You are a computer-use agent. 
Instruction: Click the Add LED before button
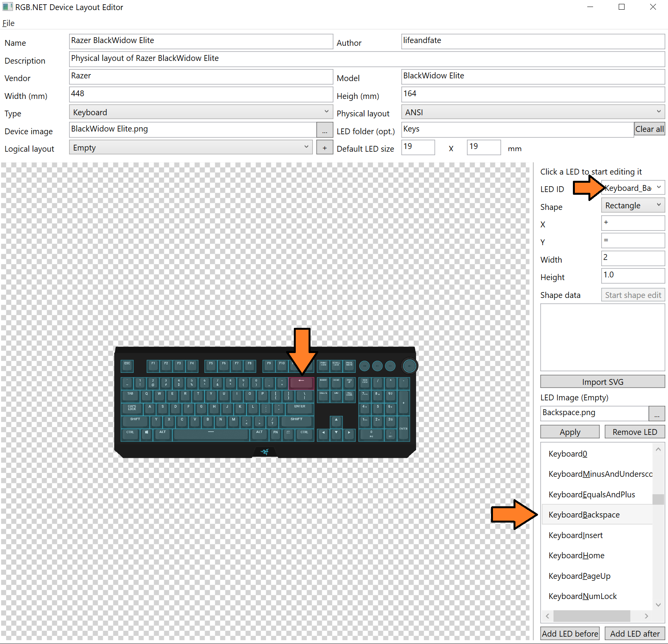click(x=570, y=634)
